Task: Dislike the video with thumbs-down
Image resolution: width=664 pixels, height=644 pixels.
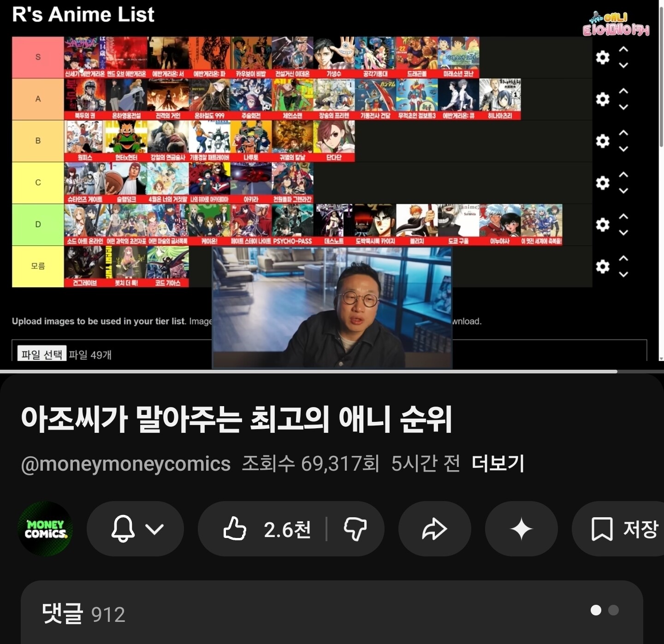Action: 355,529
